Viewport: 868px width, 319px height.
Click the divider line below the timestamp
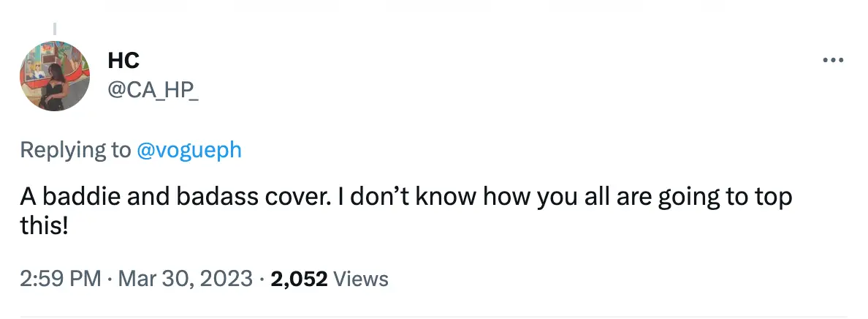point(434,317)
